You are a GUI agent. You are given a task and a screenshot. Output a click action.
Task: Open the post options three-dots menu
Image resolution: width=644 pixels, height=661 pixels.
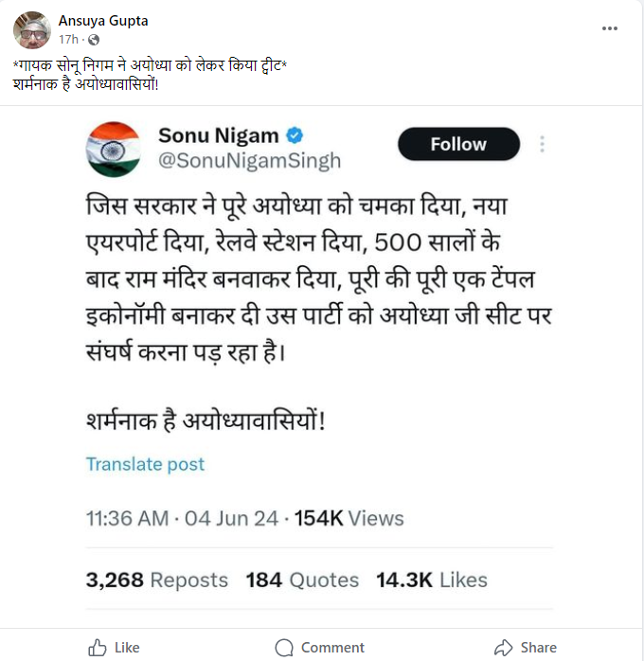610,28
